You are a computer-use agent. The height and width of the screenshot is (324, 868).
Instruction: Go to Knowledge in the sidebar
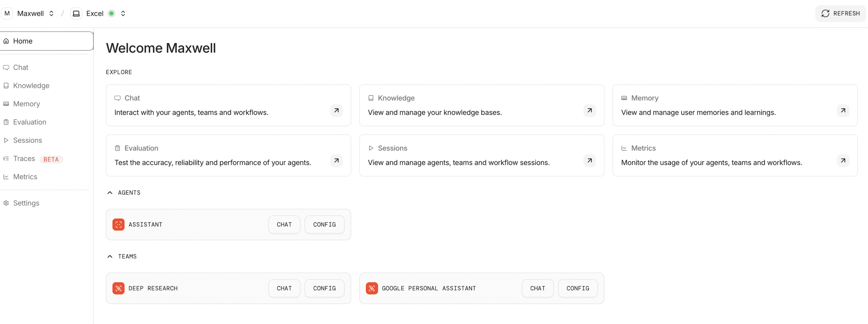(31, 86)
